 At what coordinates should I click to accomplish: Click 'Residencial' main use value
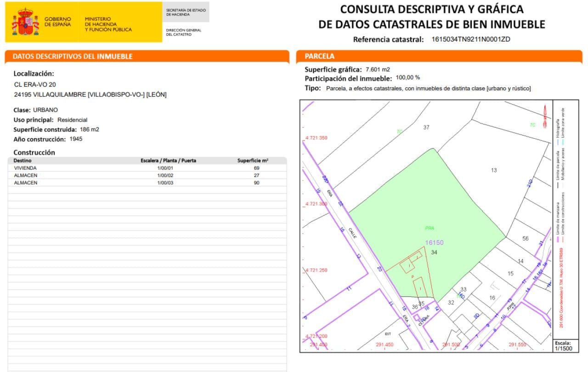pyautogui.click(x=72, y=120)
